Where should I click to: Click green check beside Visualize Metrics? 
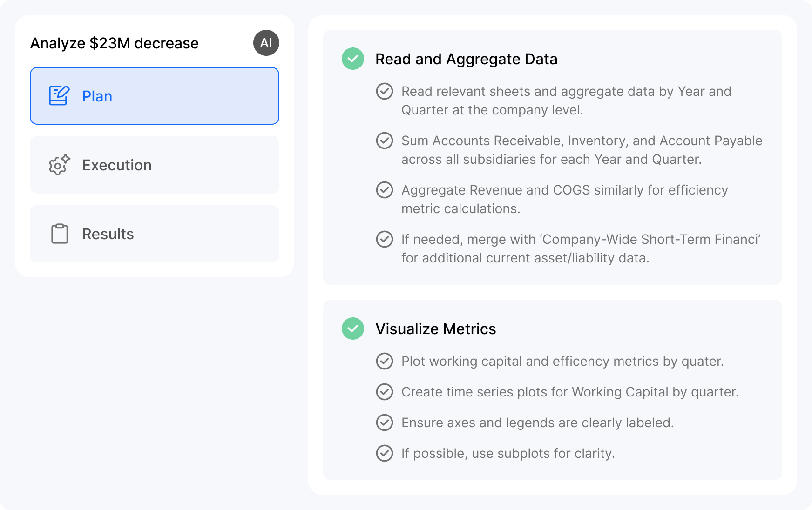click(x=353, y=329)
